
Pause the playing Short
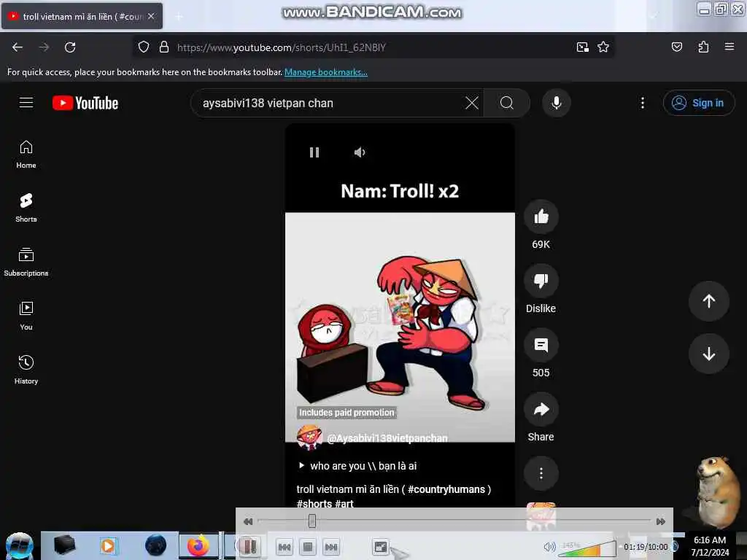[x=314, y=152]
